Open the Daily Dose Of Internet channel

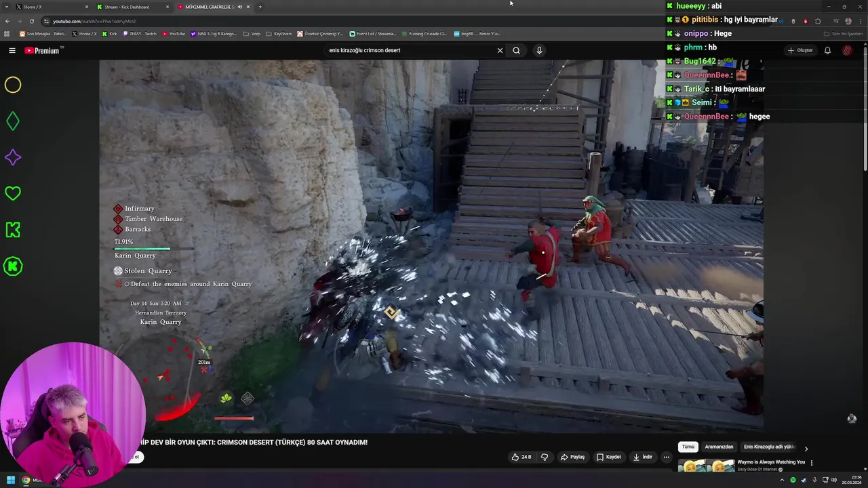pos(757,469)
